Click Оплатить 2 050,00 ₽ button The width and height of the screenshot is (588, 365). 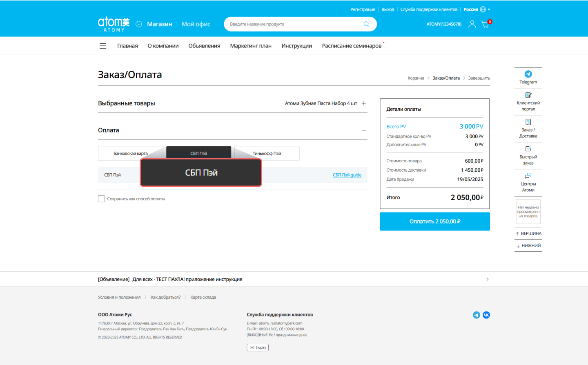tap(435, 222)
